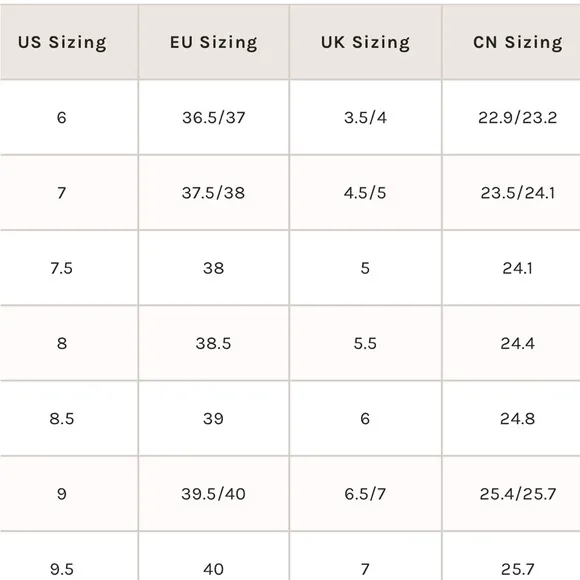Click the UK 3.5/4 cell
The image size is (580, 580).
point(365,118)
